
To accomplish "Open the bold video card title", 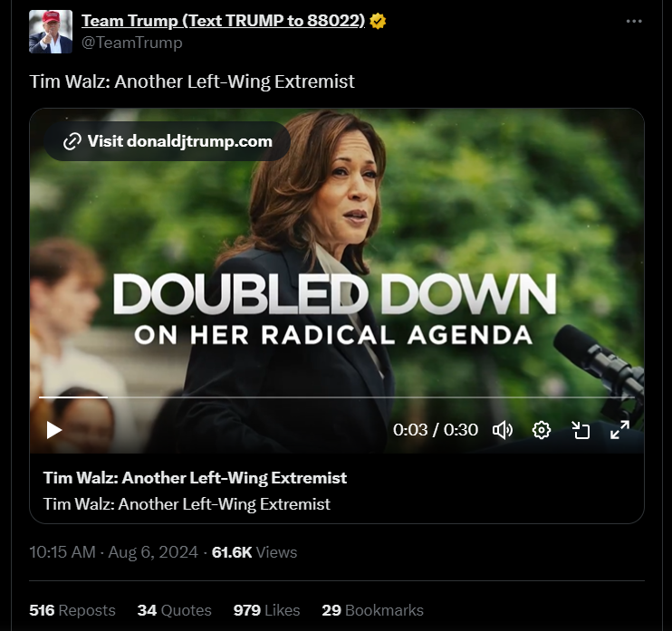I will click(x=195, y=478).
